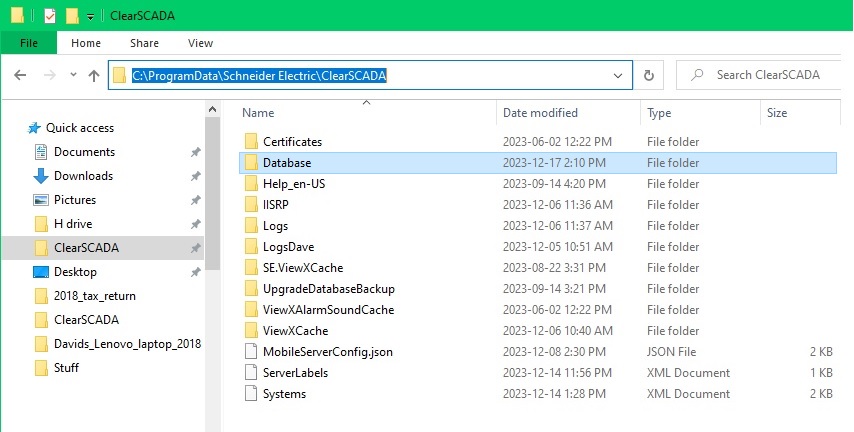Open the File menu tab

[x=29, y=43]
